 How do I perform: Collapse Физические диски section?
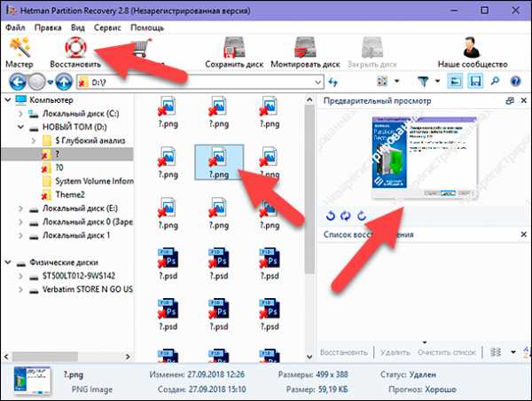coord(7,262)
